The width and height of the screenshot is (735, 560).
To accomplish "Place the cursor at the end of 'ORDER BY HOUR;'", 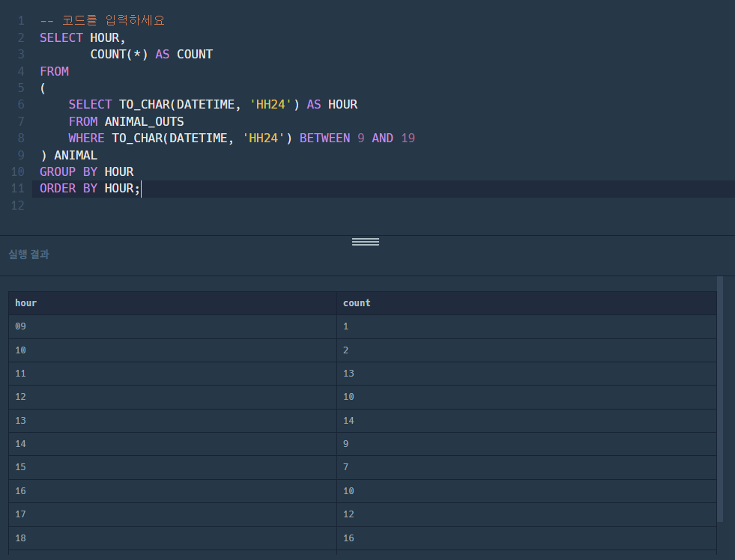I will (140, 189).
